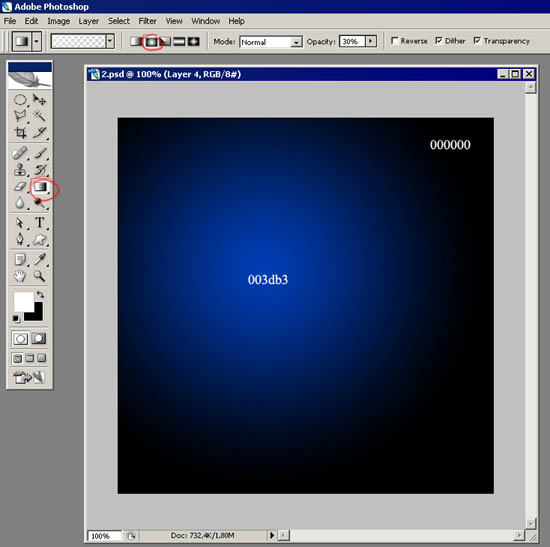Select the Hand tool
550x547 pixels.
(x=20, y=276)
